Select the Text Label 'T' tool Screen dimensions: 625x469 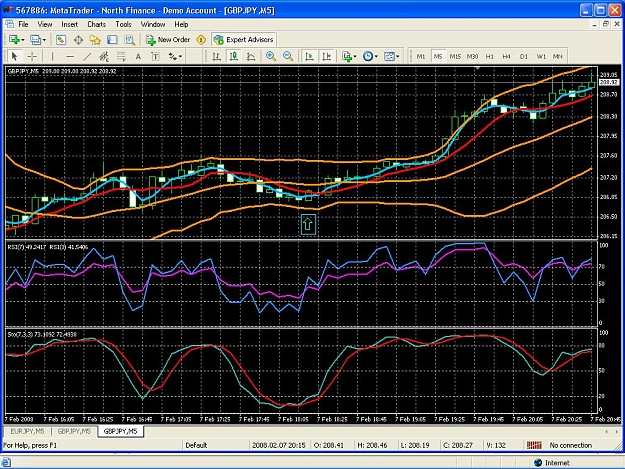coord(155,57)
